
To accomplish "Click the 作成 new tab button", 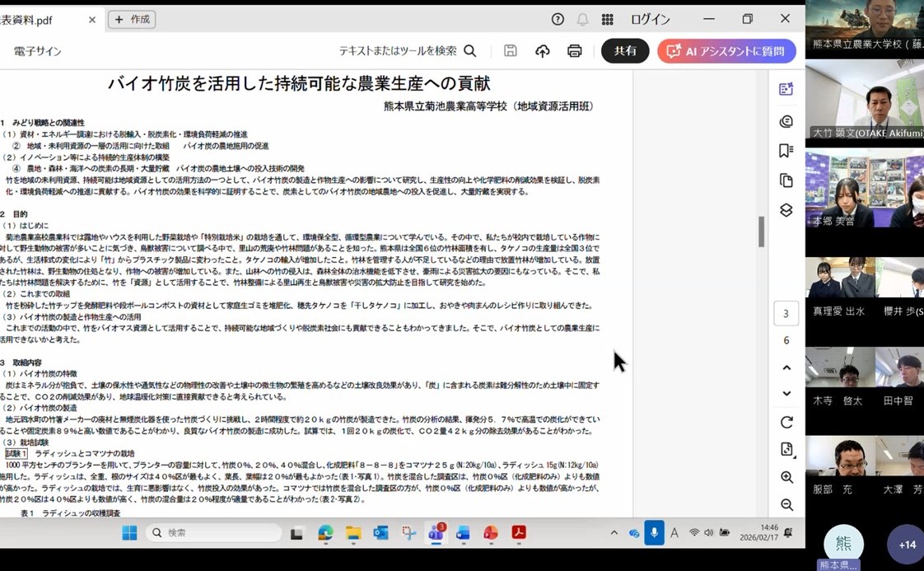I will [x=132, y=19].
